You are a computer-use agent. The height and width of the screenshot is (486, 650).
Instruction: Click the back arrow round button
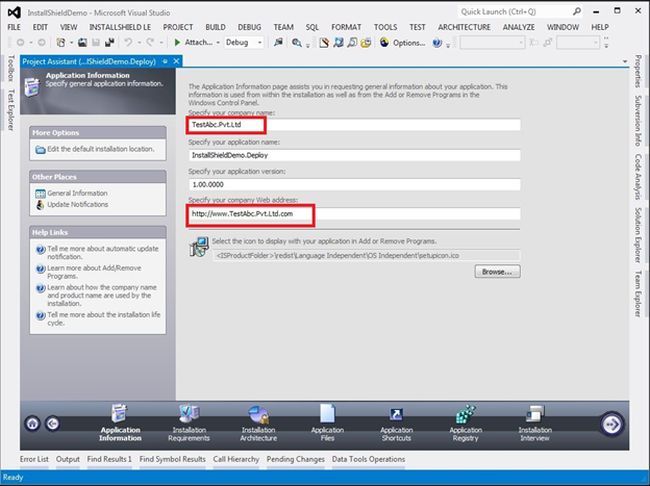[52, 424]
